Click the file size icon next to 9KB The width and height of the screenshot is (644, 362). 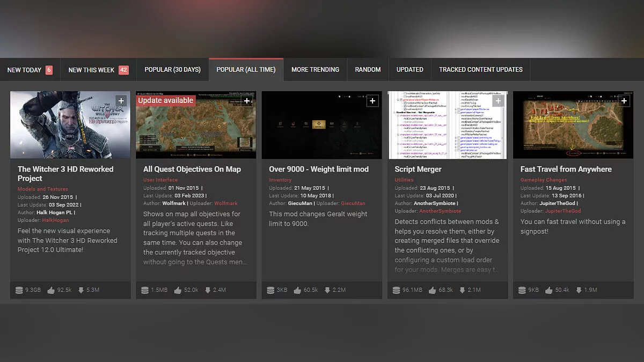[x=522, y=290]
